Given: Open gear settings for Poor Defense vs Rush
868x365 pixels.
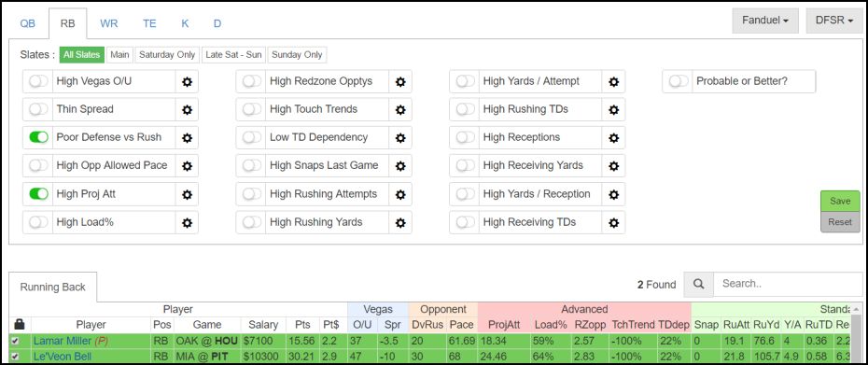Looking at the screenshot, I should point(187,137).
